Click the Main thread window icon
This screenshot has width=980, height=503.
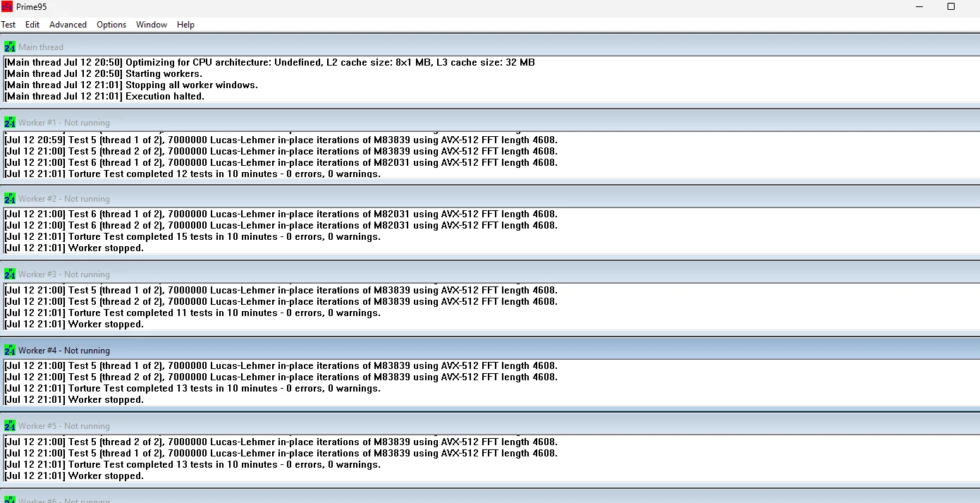click(10, 47)
